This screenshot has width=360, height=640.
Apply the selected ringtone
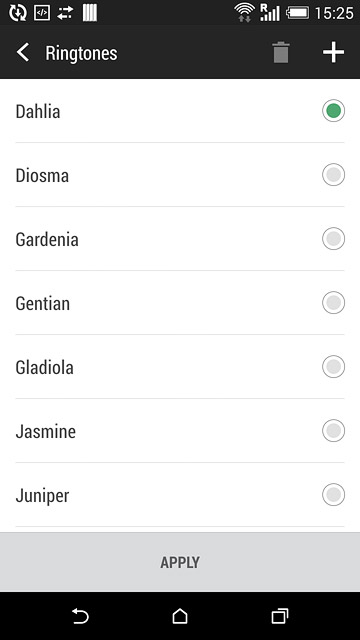coord(180,562)
